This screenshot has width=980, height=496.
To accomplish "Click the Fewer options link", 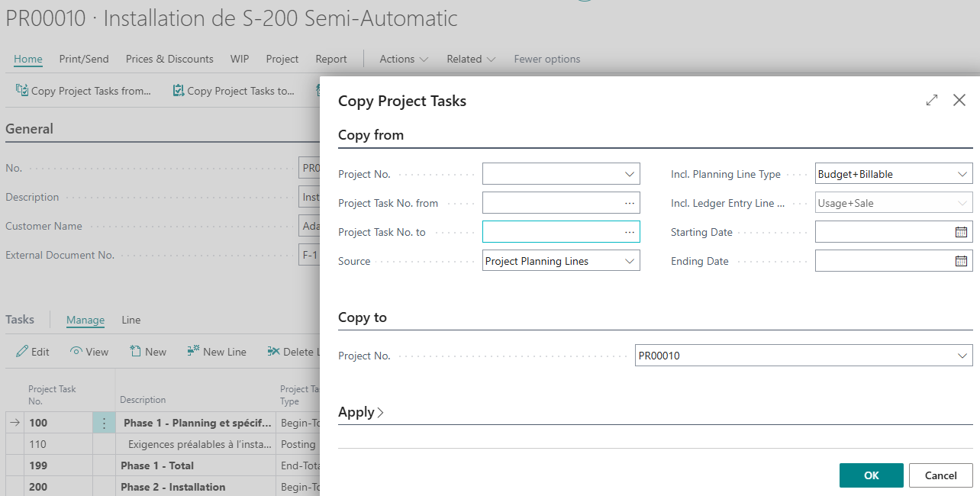I will (x=547, y=59).
